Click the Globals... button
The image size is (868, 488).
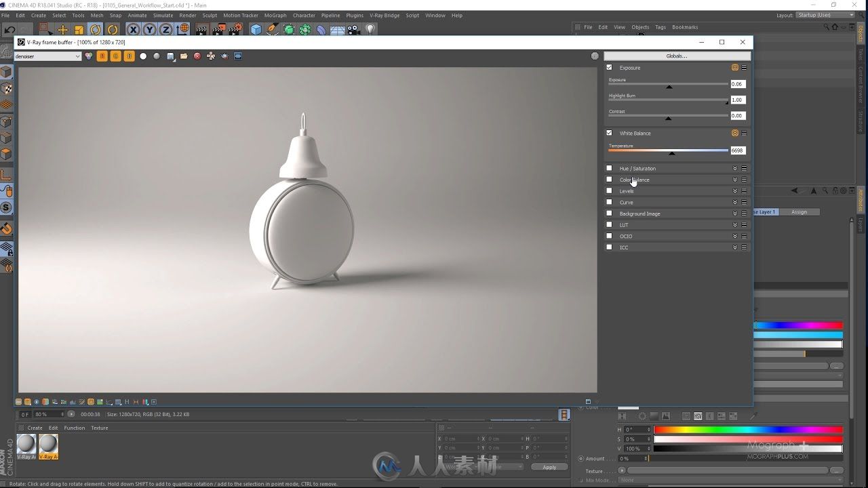(677, 56)
